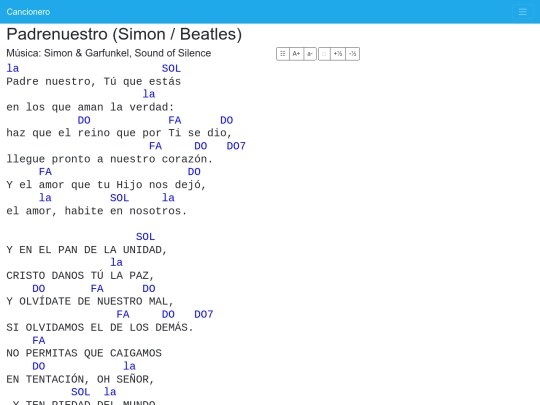Click the lyric 'Y el amor que tu Hijo nos dejó,'

[106, 185]
